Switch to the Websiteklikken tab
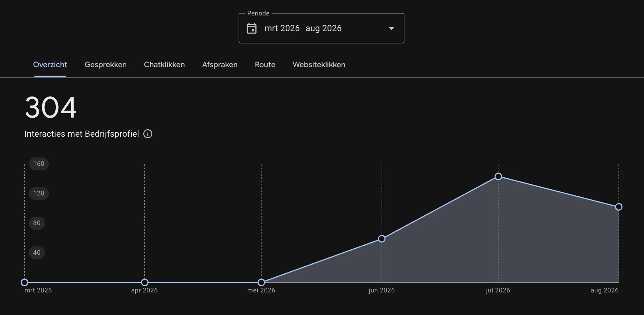 coord(319,64)
